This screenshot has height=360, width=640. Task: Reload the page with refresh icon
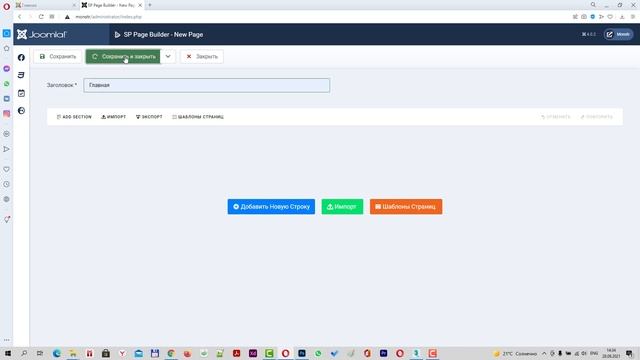(x=41, y=17)
